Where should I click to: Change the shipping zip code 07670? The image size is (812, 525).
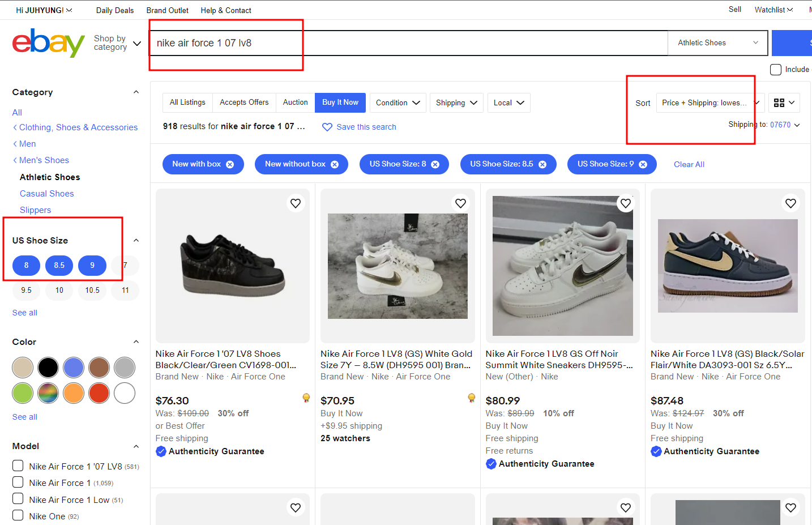point(785,125)
